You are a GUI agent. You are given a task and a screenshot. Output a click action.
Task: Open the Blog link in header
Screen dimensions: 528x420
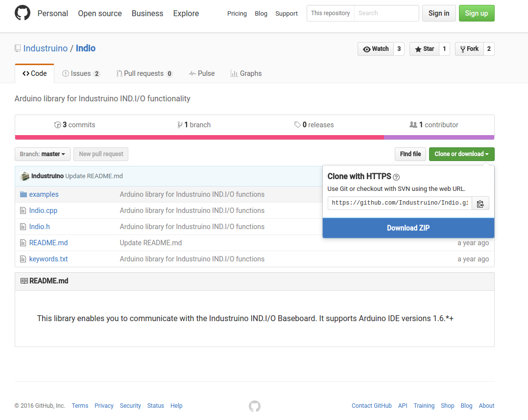261,14
